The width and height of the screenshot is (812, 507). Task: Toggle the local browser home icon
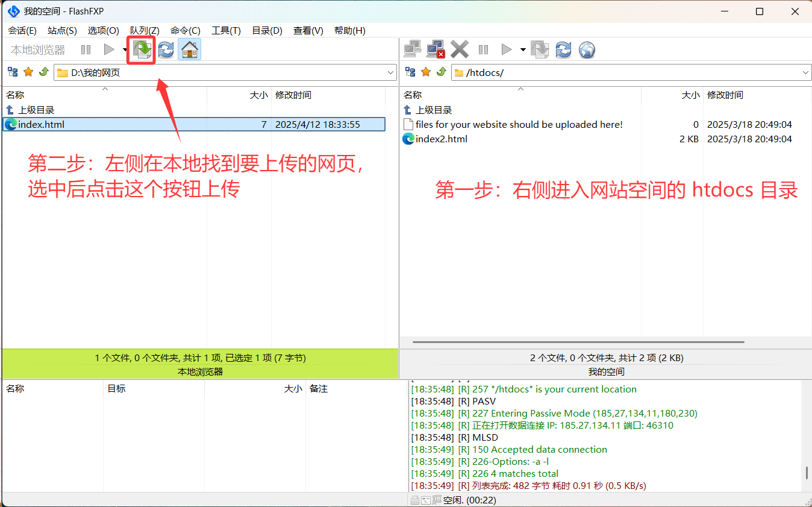tap(190, 49)
